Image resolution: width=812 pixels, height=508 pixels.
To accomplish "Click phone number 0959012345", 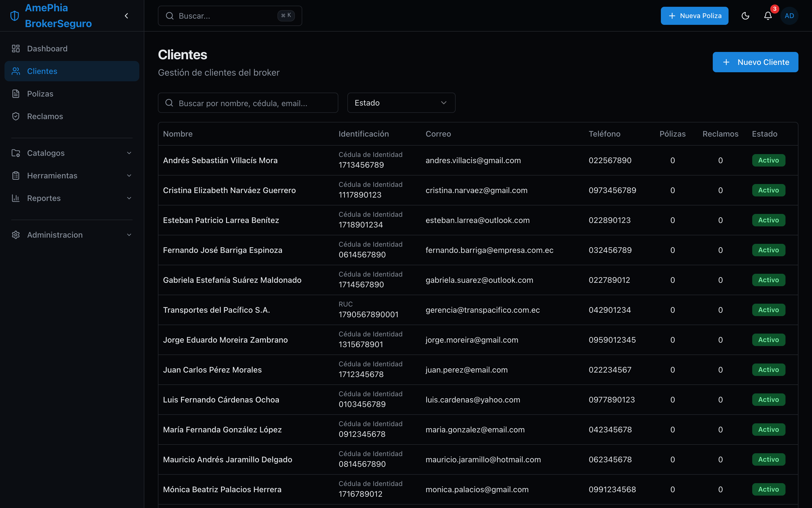I will click(x=612, y=340).
